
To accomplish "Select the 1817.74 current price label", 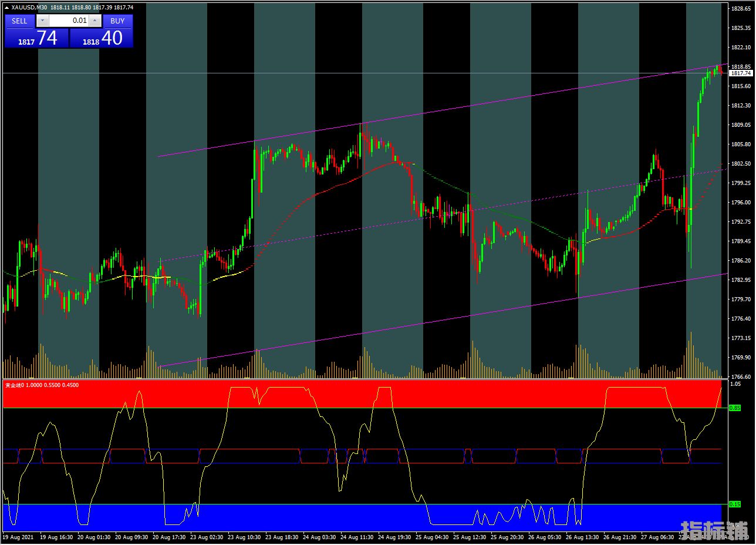I will coord(741,73).
